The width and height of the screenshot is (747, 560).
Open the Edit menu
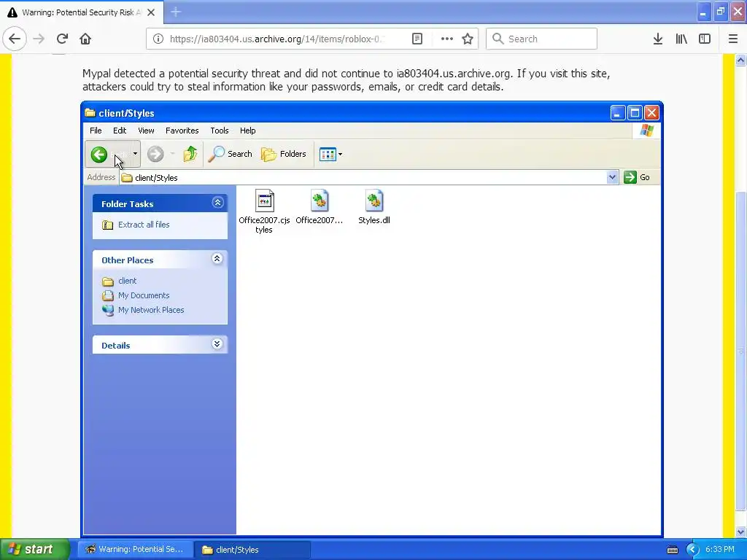click(x=120, y=131)
